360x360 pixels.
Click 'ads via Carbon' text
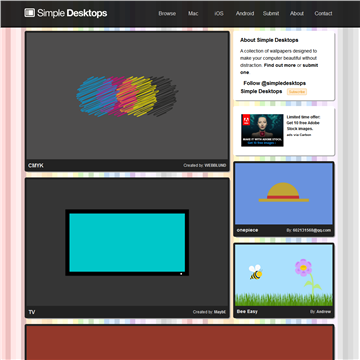pyautogui.click(x=299, y=135)
